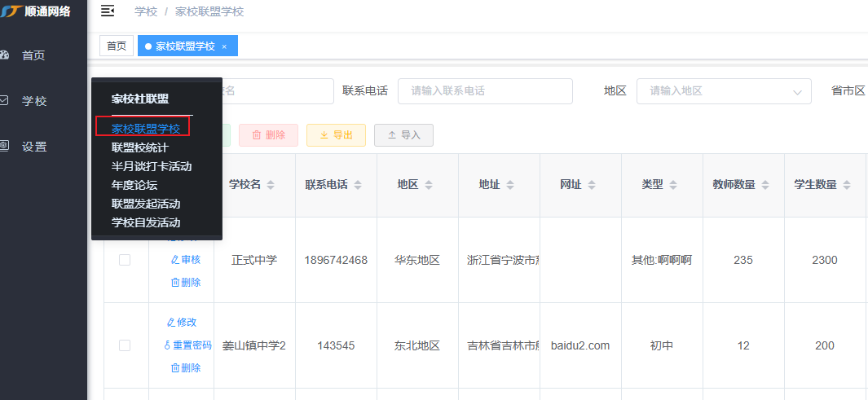Switch to the 首页 tab
This screenshot has width=868, height=400.
(x=117, y=46)
